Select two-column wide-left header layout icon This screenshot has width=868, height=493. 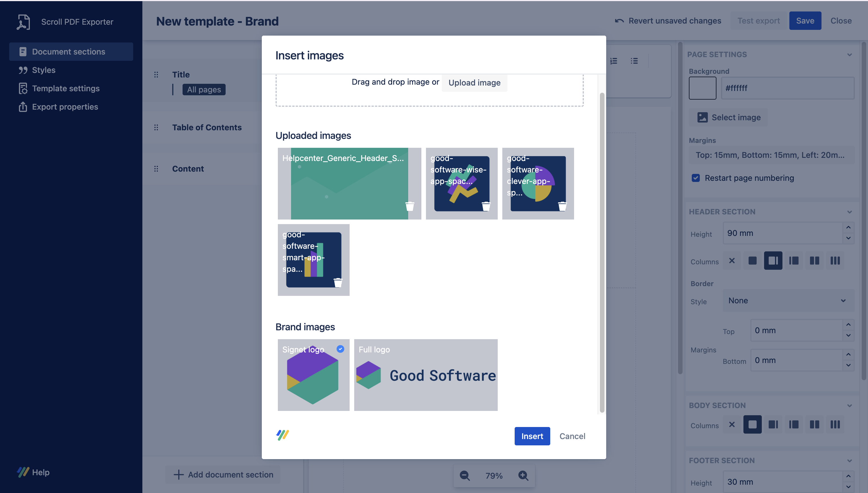click(x=773, y=260)
